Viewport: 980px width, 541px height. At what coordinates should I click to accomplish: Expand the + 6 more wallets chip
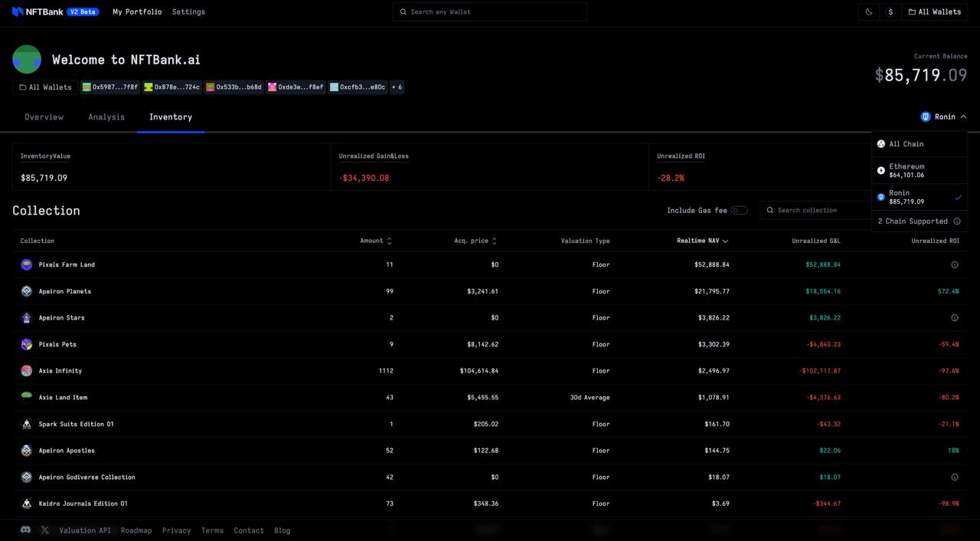[x=397, y=87]
